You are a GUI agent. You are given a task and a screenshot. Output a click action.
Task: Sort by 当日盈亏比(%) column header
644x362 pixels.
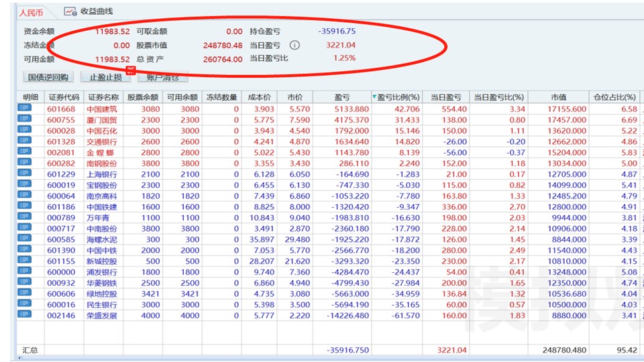(498, 97)
